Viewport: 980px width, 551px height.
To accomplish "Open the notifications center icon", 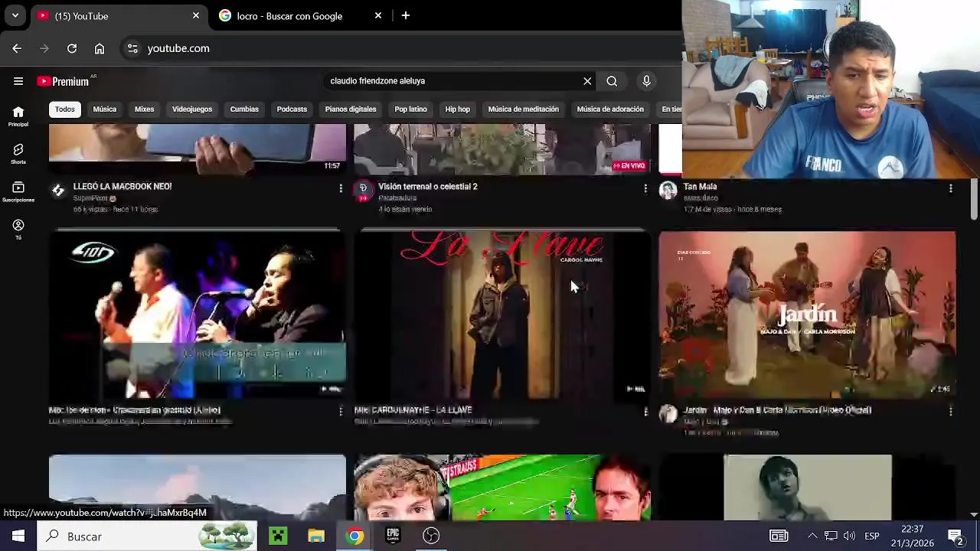I will [x=955, y=536].
